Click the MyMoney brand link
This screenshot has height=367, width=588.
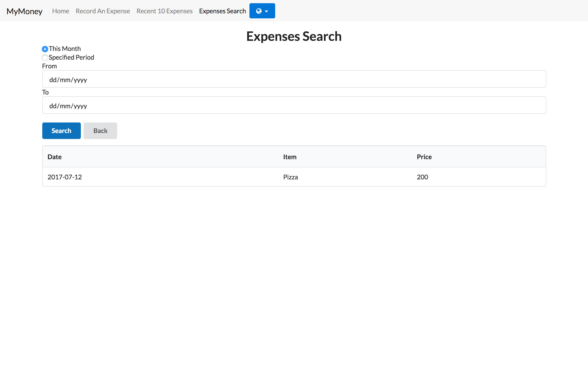pos(24,11)
